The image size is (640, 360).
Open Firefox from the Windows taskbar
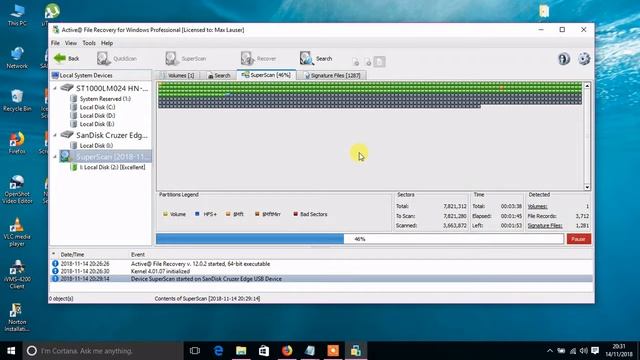click(x=287, y=351)
